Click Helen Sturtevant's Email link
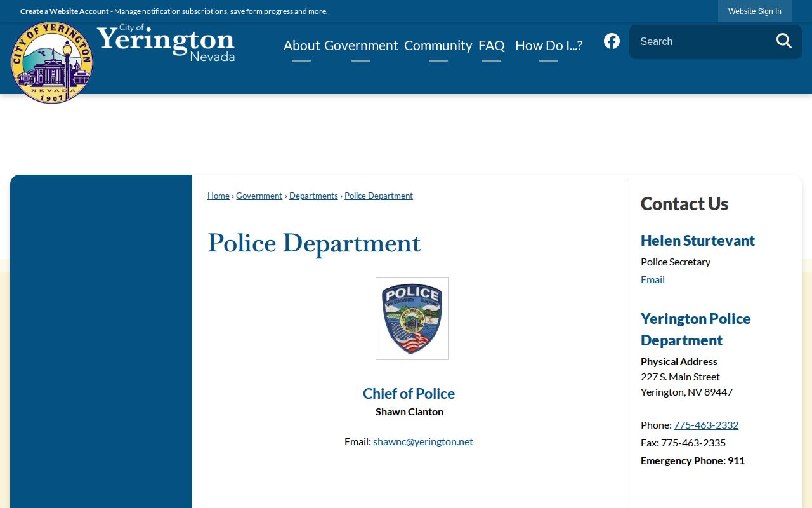Screen dimensions: 812x508 [653, 279]
